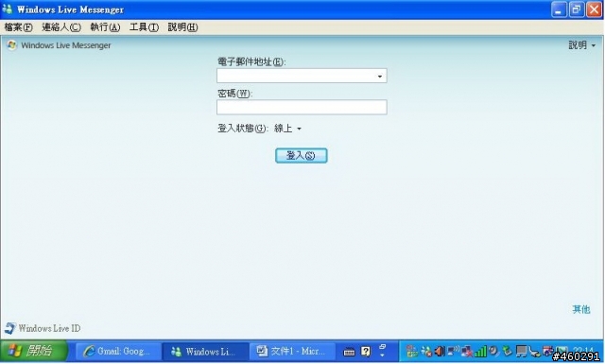Click the Windows Live Messenger butterfly icon

[x=12, y=45]
